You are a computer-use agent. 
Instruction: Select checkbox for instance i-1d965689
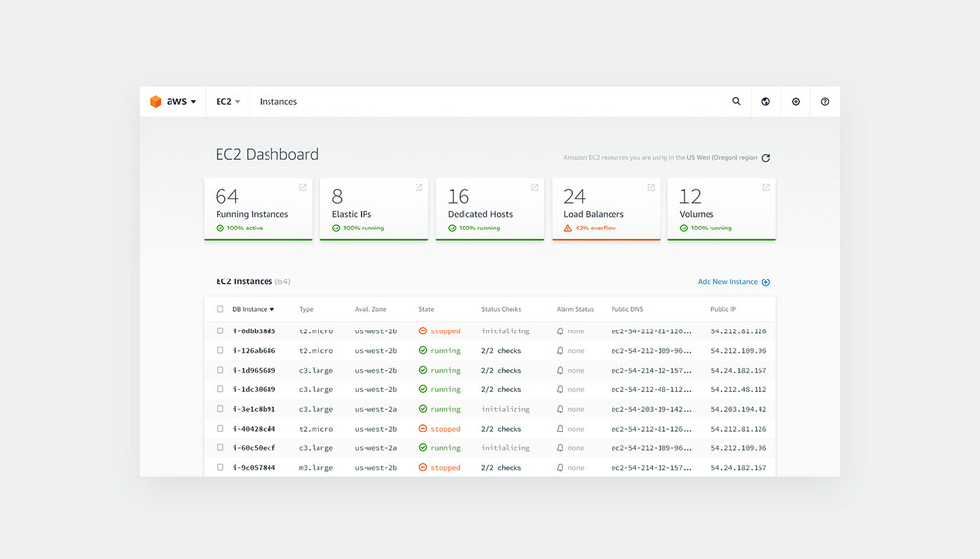click(x=220, y=370)
